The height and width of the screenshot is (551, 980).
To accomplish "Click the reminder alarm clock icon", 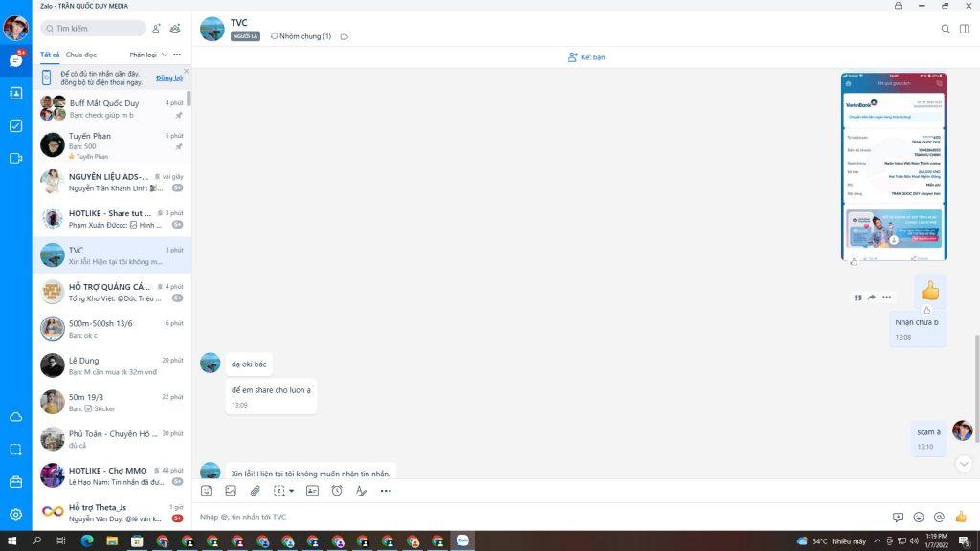I will point(337,491).
